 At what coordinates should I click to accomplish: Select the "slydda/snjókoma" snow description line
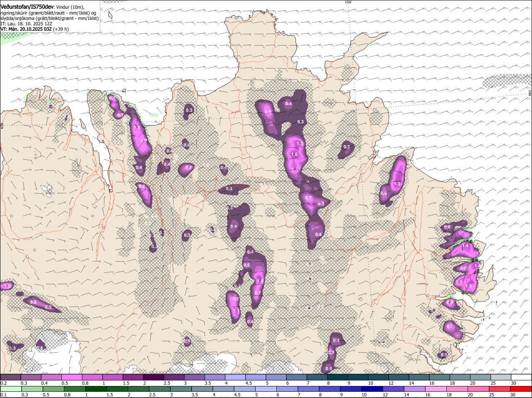[x=49, y=19]
